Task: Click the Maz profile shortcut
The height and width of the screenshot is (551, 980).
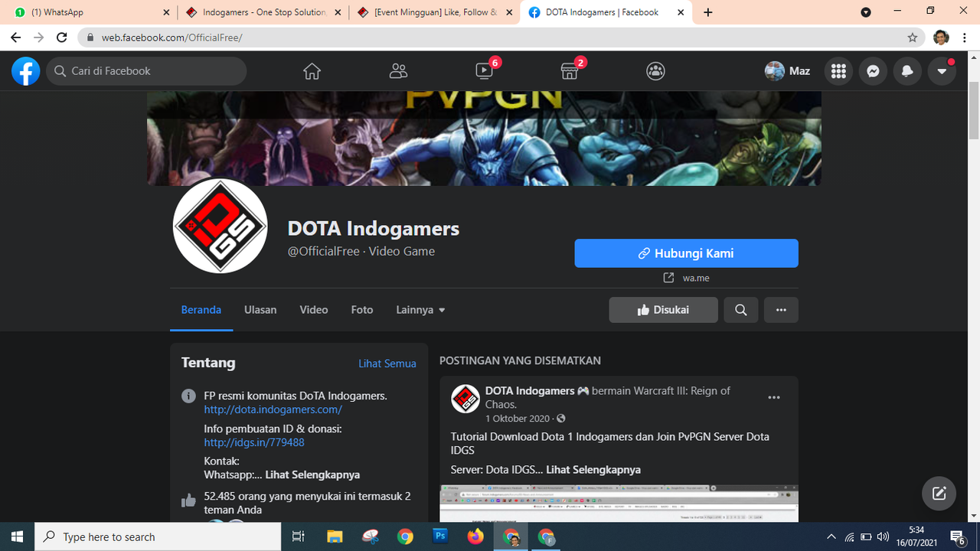Action: [x=788, y=71]
